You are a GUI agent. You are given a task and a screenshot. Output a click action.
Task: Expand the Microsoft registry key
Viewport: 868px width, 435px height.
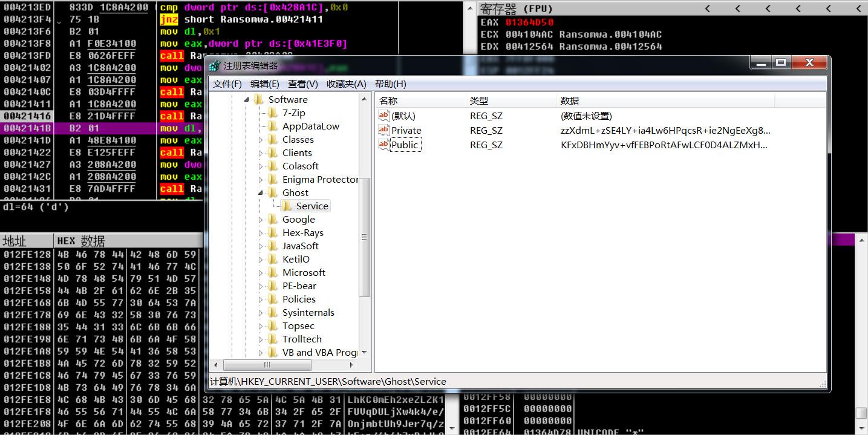point(261,273)
